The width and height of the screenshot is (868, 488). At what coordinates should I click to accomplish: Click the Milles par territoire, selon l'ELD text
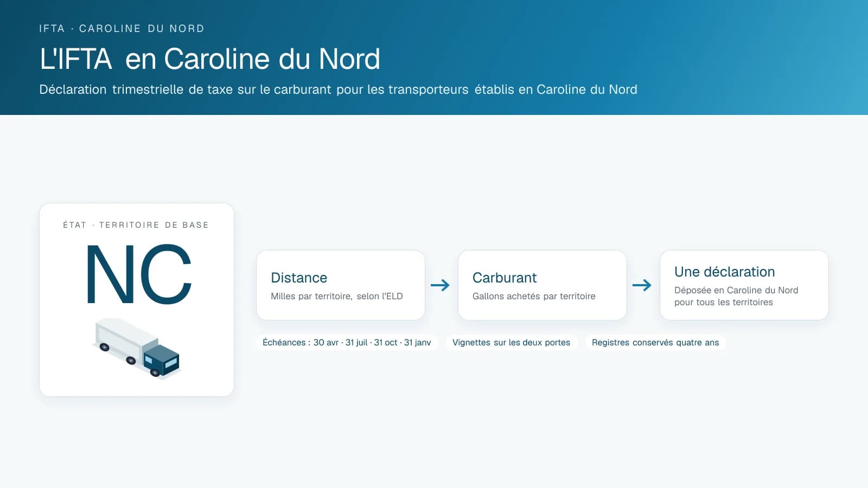click(337, 296)
